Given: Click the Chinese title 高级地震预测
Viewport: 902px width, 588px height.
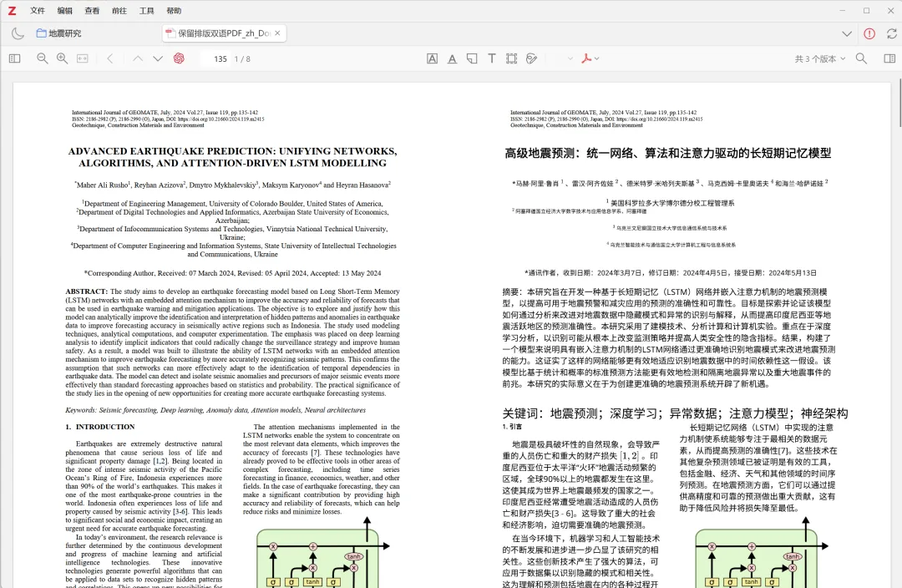Looking at the screenshot, I should [x=668, y=153].
